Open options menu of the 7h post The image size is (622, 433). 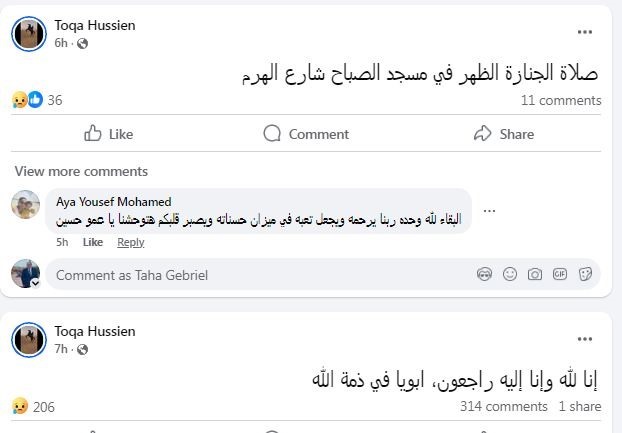point(585,339)
